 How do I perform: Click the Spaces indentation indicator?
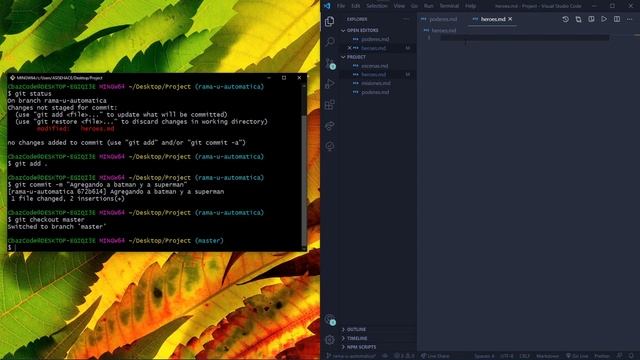pos(484,356)
